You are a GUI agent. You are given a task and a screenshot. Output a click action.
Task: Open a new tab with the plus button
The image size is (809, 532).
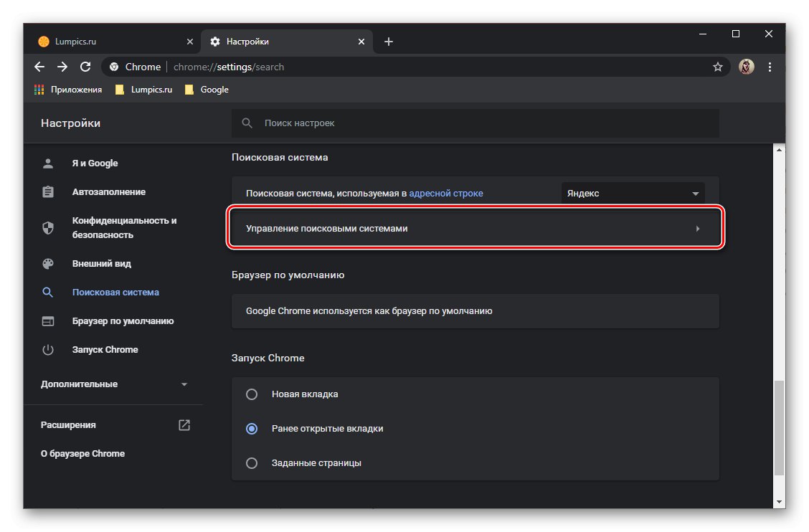(x=389, y=42)
